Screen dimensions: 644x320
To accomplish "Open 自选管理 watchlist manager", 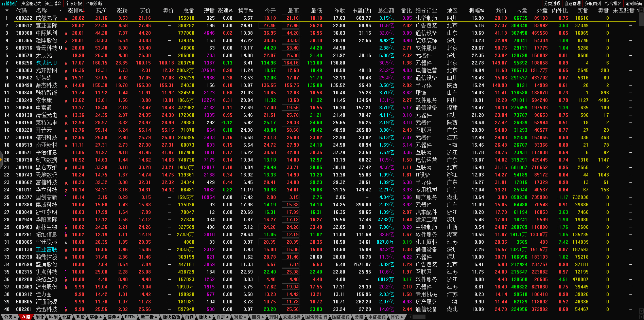I will tap(572, 3).
